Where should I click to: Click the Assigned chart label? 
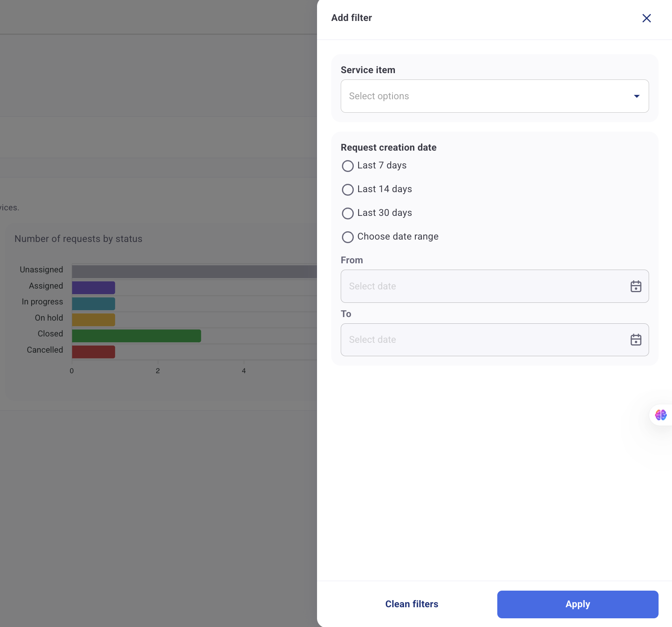click(46, 286)
